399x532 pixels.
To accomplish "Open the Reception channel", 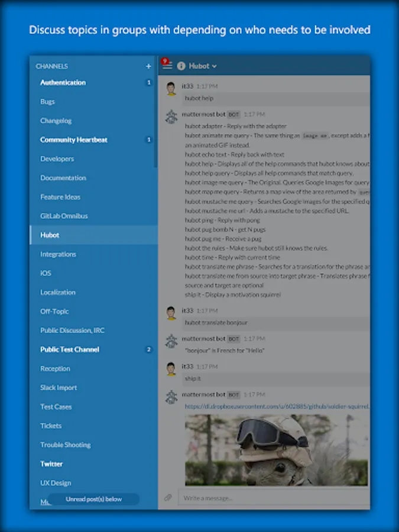I will pyautogui.click(x=93, y=368).
